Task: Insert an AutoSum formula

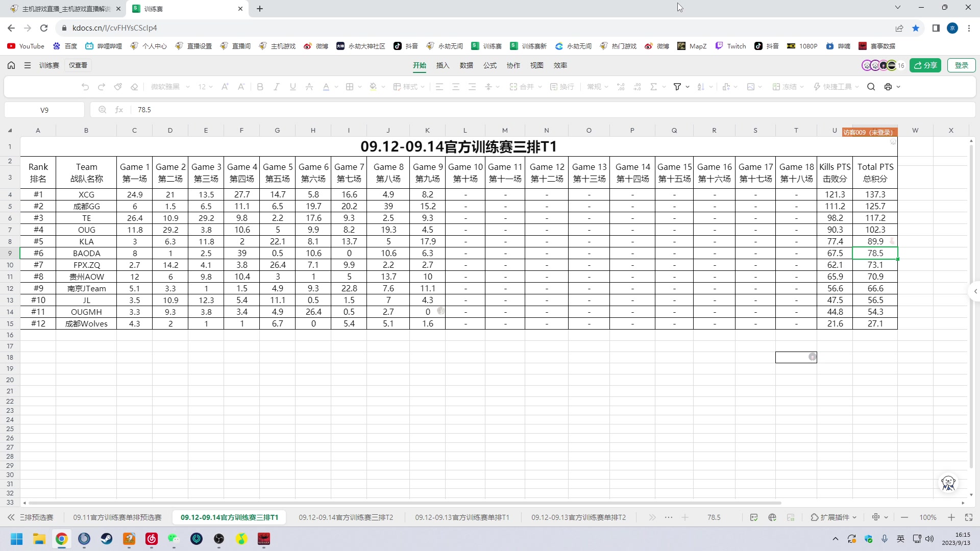Action: (x=654, y=87)
